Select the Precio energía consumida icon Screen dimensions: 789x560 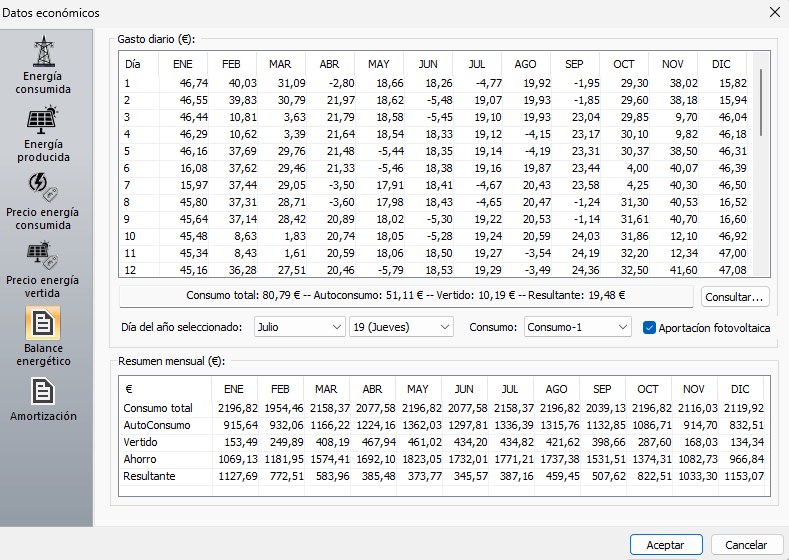[x=42, y=187]
